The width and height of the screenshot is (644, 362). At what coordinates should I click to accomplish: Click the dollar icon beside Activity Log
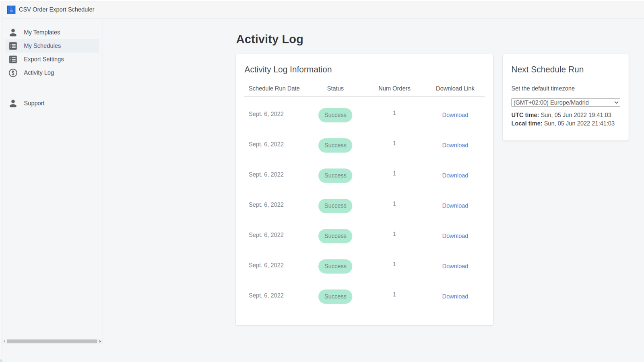(13, 73)
